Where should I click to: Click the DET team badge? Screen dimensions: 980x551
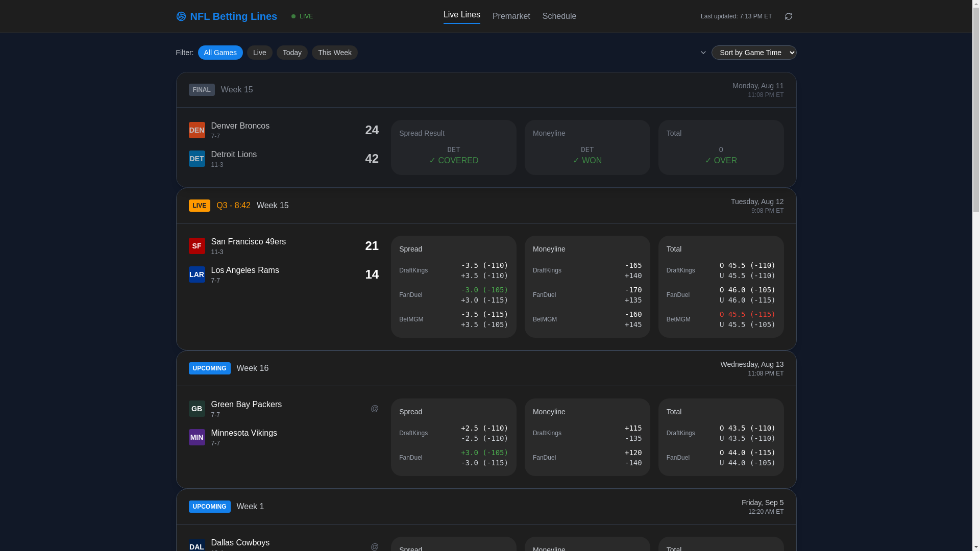[x=197, y=159]
